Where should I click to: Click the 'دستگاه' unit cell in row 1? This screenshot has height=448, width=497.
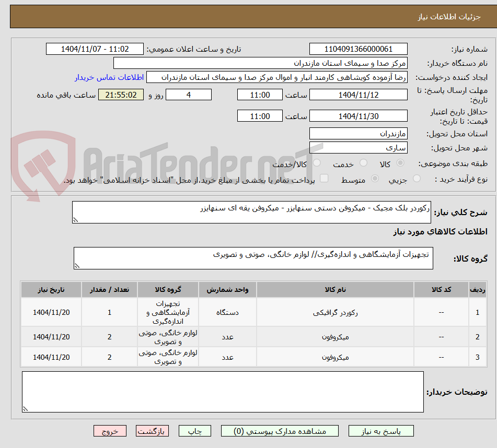click(x=227, y=312)
